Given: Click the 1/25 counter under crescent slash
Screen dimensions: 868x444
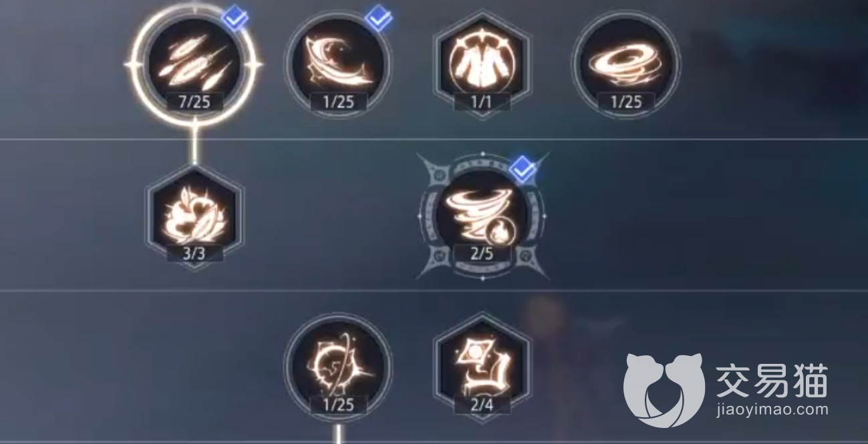Looking at the screenshot, I should pyautogui.click(x=339, y=101).
